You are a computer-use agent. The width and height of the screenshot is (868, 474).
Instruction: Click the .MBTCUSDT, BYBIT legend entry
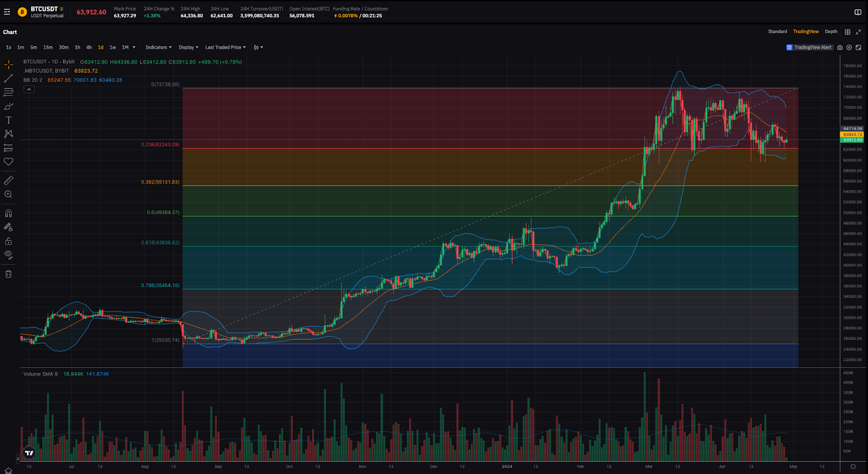pyautogui.click(x=47, y=71)
